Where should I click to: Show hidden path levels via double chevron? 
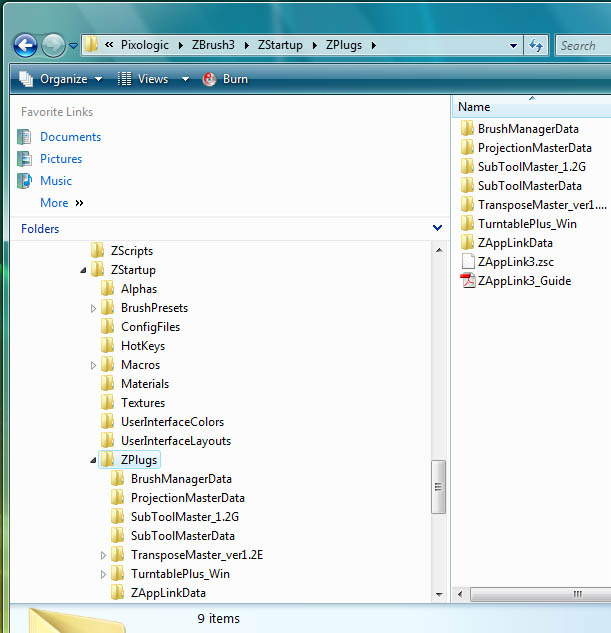[109, 45]
